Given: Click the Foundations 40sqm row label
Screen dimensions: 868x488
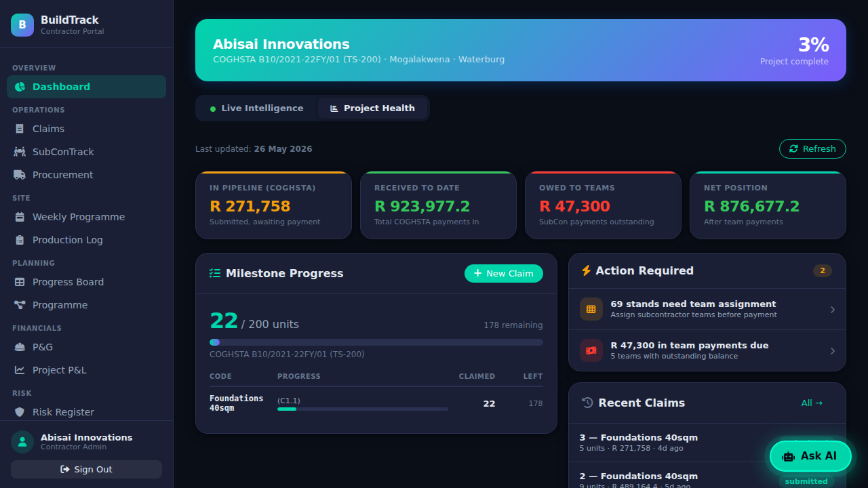Looking at the screenshot, I should tap(237, 403).
